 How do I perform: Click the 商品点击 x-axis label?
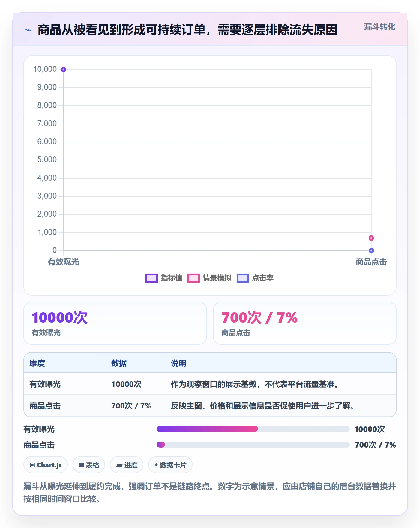pyautogui.click(x=371, y=262)
